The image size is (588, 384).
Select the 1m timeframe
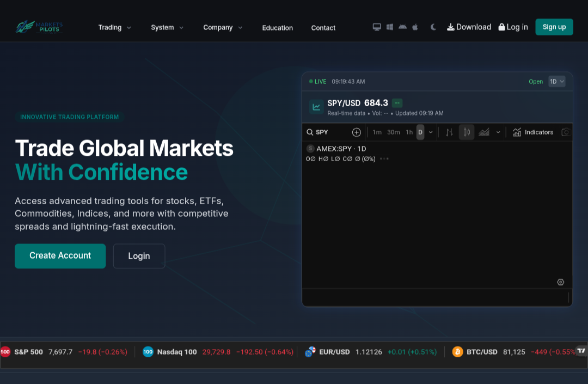click(x=377, y=132)
